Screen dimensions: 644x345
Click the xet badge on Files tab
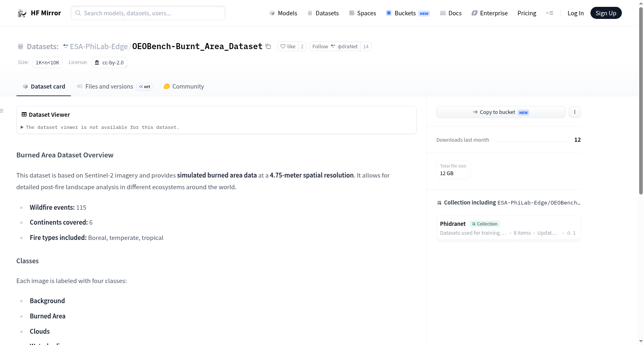[144, 87]
